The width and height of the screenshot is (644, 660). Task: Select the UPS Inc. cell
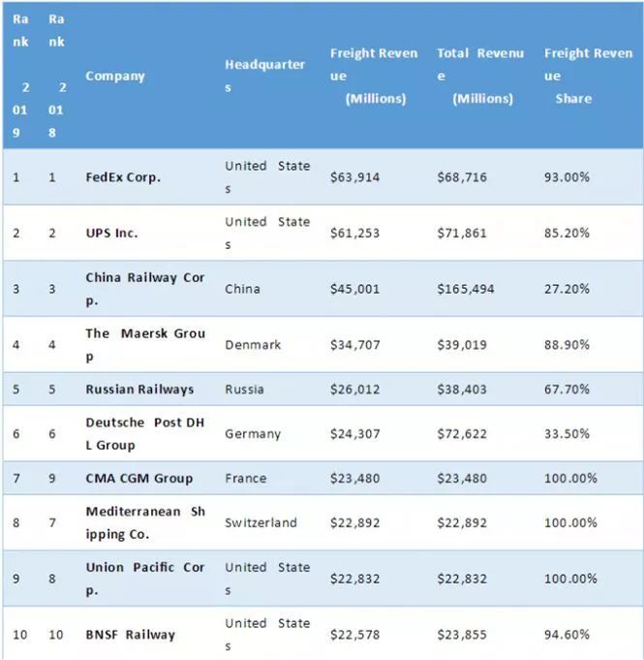111,234
